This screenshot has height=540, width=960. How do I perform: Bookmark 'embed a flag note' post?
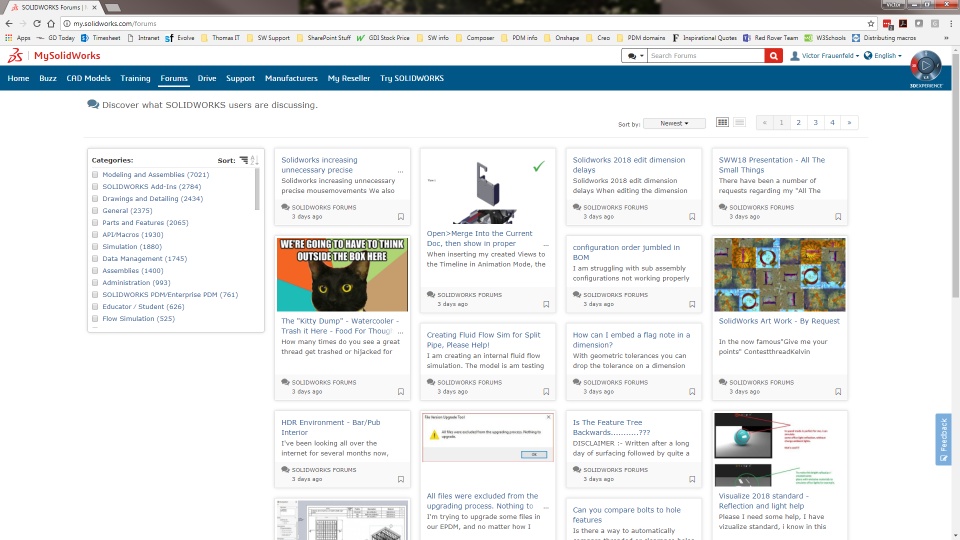tap(692, 392)
